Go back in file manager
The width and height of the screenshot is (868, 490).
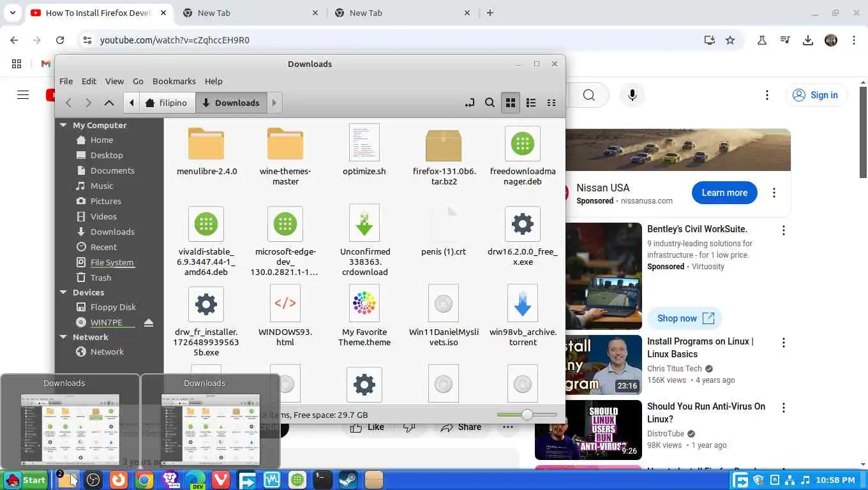(x=68, y=103)
